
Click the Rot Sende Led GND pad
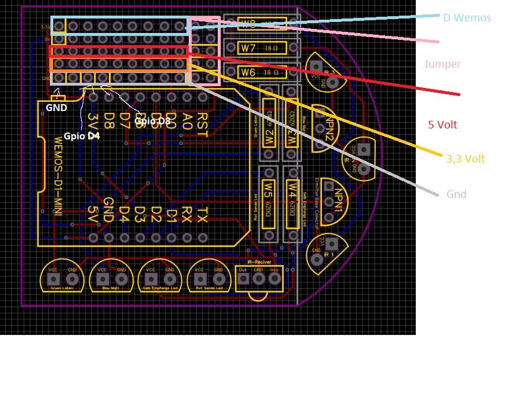[x=218, y=279]
